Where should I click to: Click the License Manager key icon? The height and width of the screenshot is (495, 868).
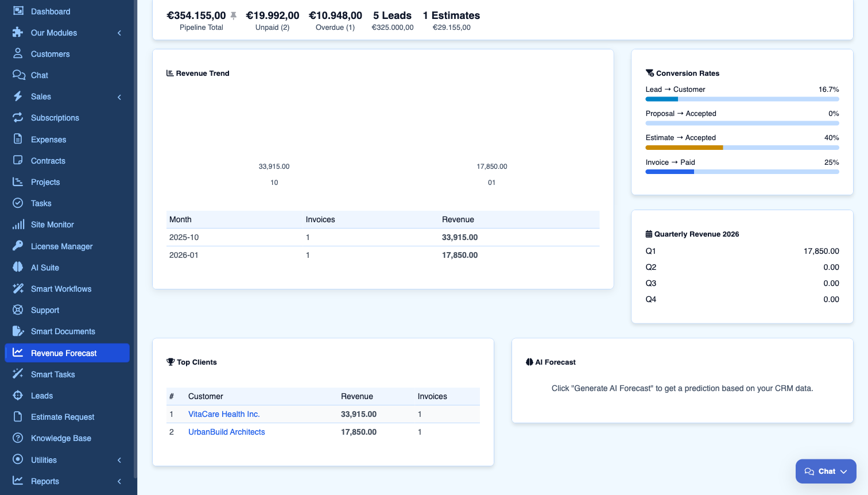(18, 246)
